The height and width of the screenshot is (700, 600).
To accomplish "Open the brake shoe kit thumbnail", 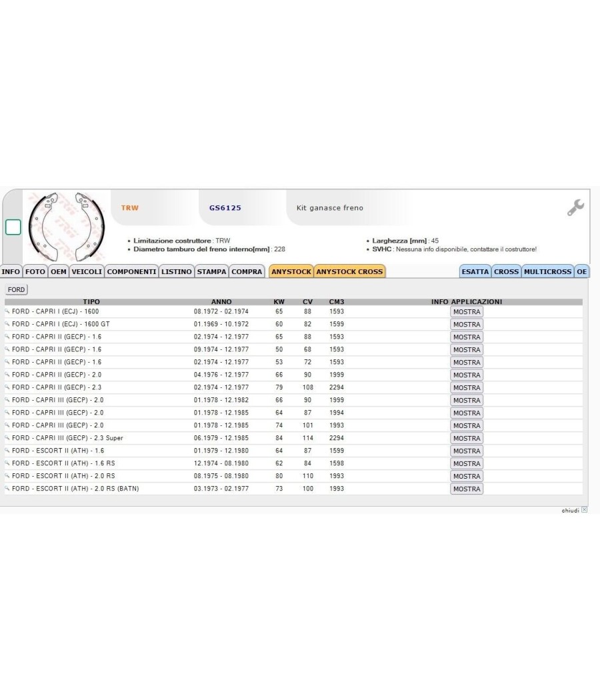I will point(67,227).
